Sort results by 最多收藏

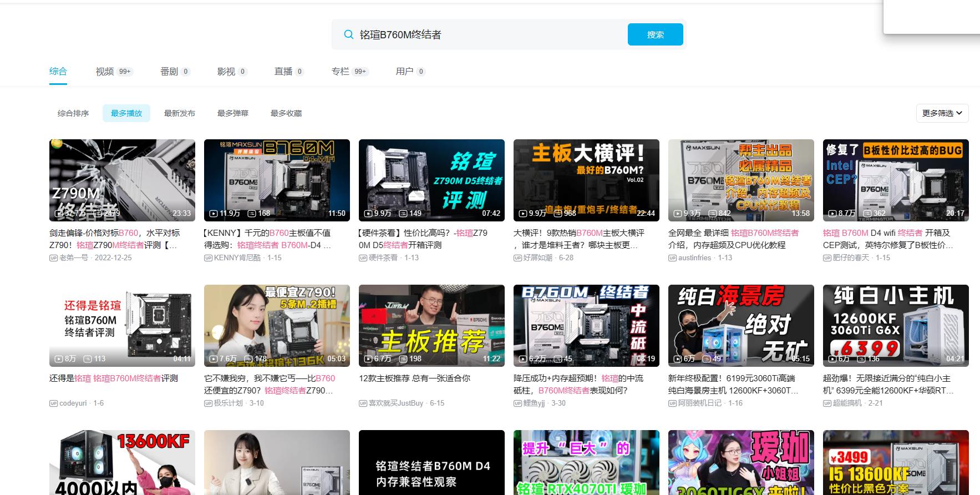pyautogui.click(x=286, y=113)
